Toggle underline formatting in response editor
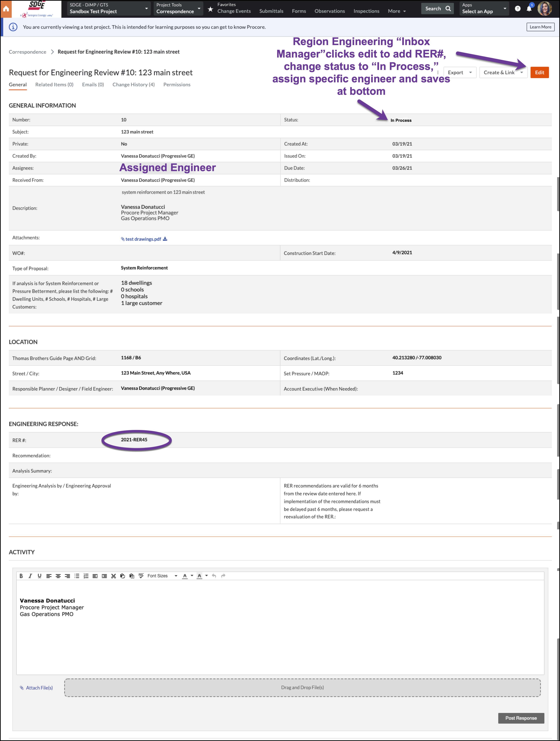The height and width of the screenshot is (741, 560). point(40,576)
